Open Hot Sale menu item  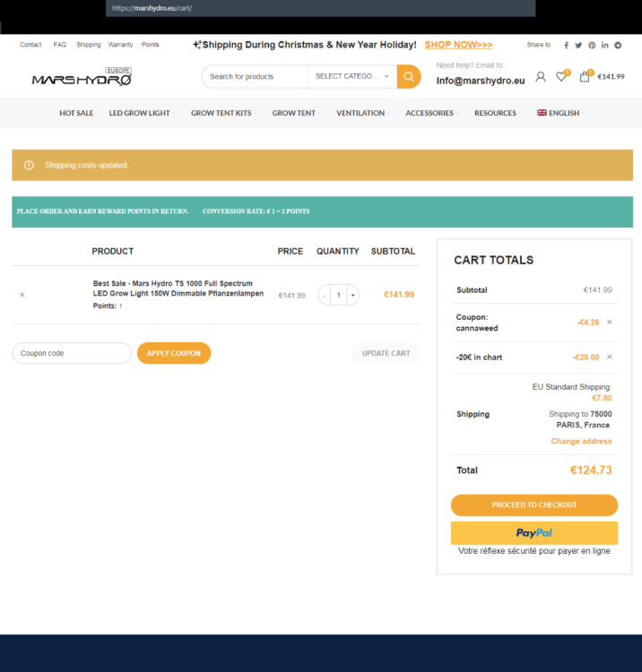76,113
